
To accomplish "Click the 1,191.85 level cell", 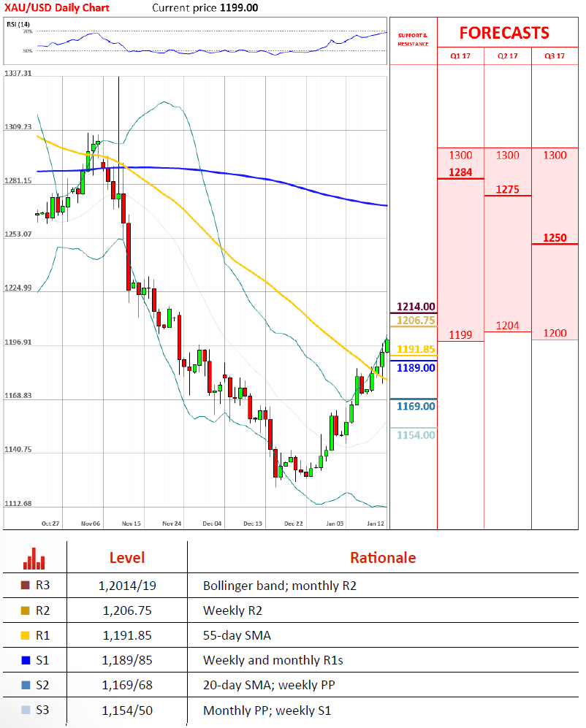I will (x=127, y=635).
